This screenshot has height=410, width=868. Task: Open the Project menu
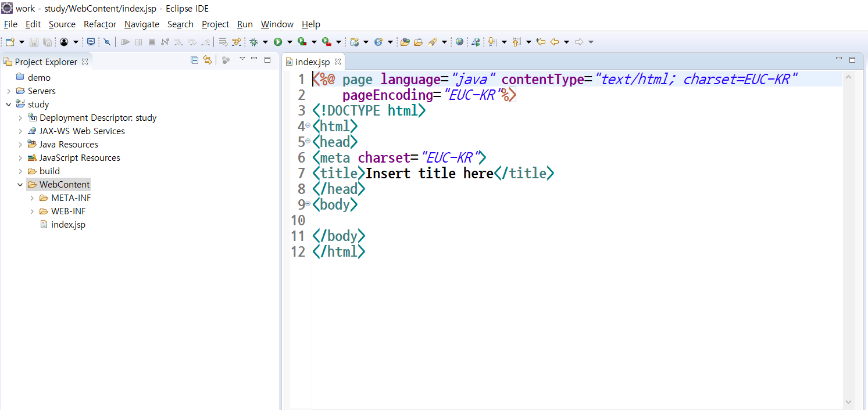click(216, 24)
